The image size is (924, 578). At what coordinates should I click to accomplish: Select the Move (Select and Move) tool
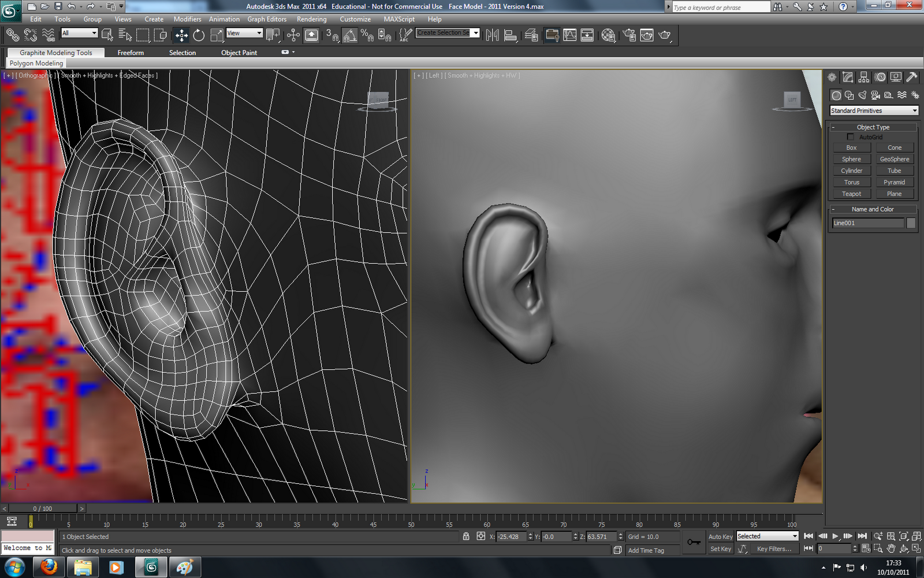point(181,35)
